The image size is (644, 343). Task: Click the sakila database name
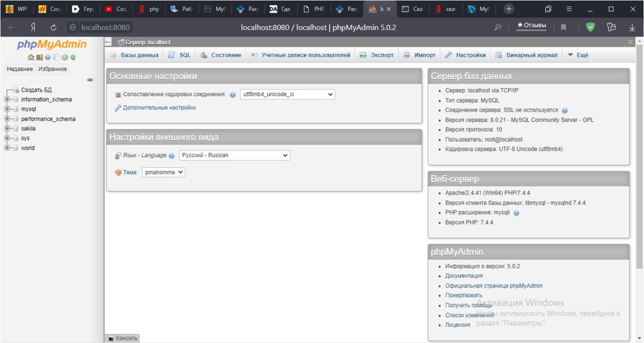[x=28, y=129]
